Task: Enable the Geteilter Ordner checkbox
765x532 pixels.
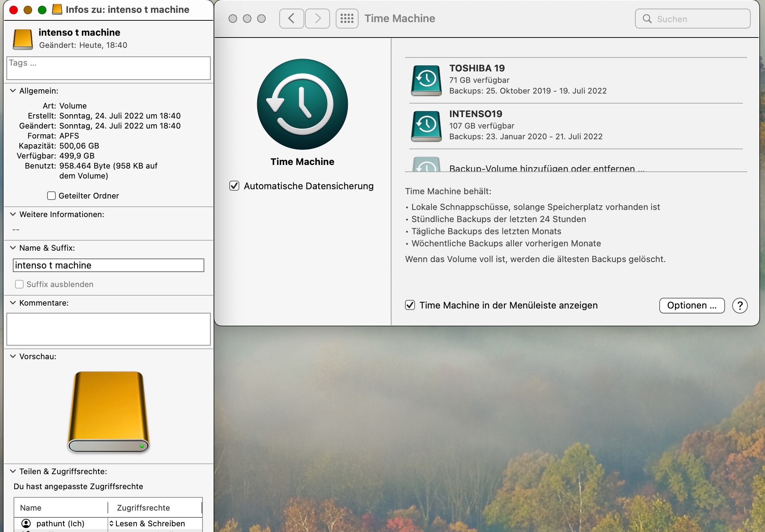Action: [51, 196]
